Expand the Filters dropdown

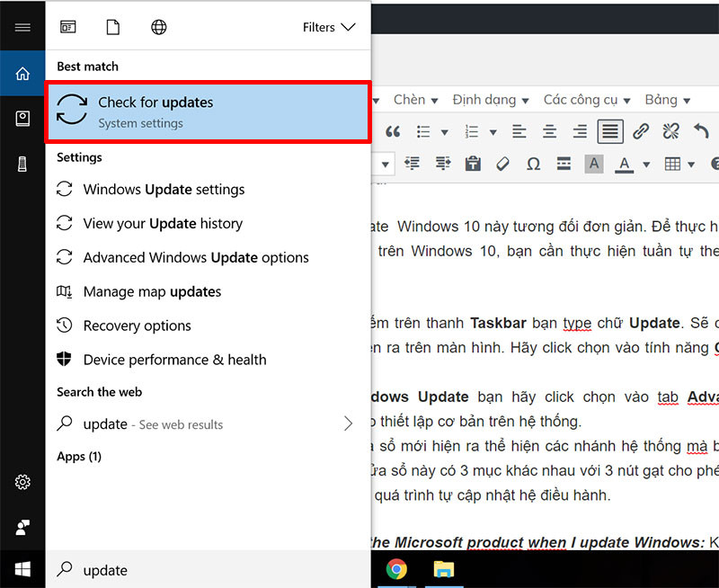point(329,28)
